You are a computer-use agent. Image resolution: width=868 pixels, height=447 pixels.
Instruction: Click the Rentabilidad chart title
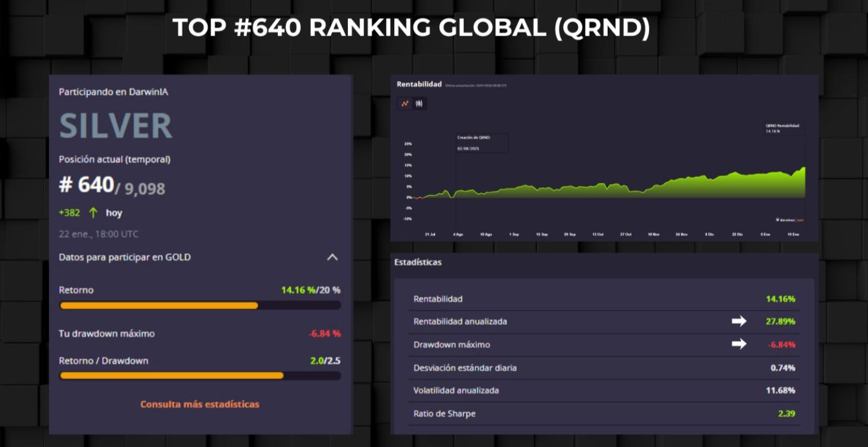coord(419,84)
